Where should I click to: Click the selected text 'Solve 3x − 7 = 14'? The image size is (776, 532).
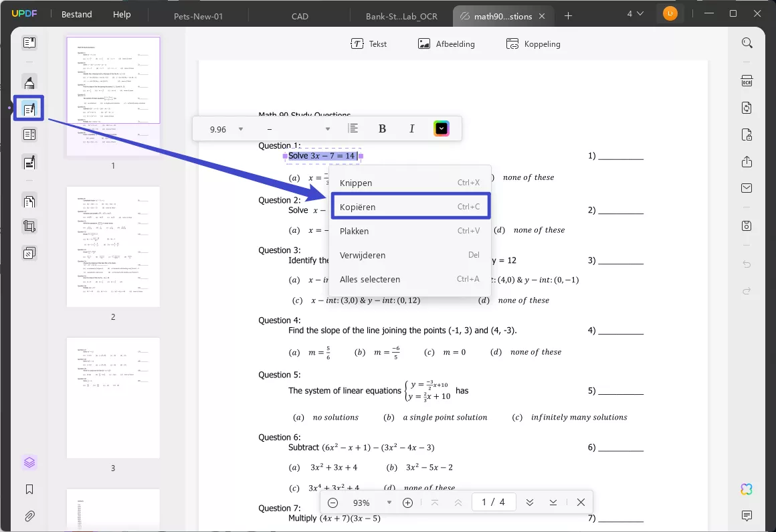pyautogui.click(x=322, y=156)
